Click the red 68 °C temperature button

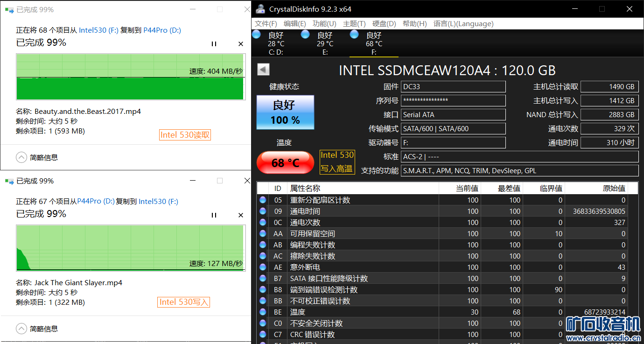(x=285, y=162)
